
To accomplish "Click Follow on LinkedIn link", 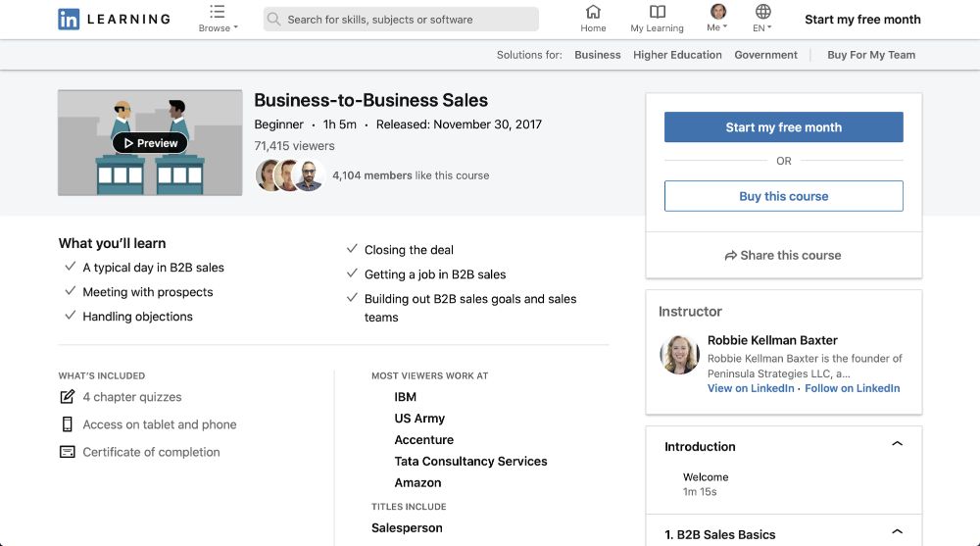I will 853,388.
